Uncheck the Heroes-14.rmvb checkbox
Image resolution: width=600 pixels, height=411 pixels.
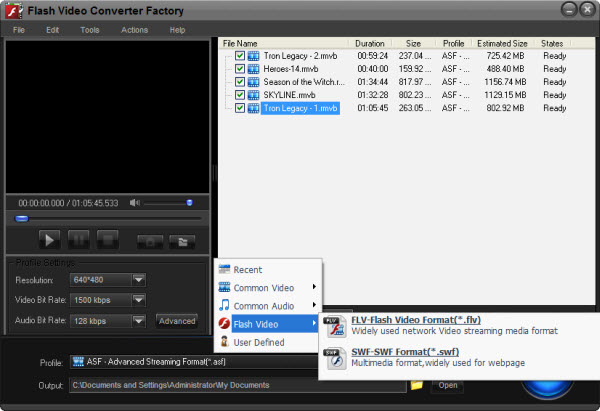coord(240,68)
